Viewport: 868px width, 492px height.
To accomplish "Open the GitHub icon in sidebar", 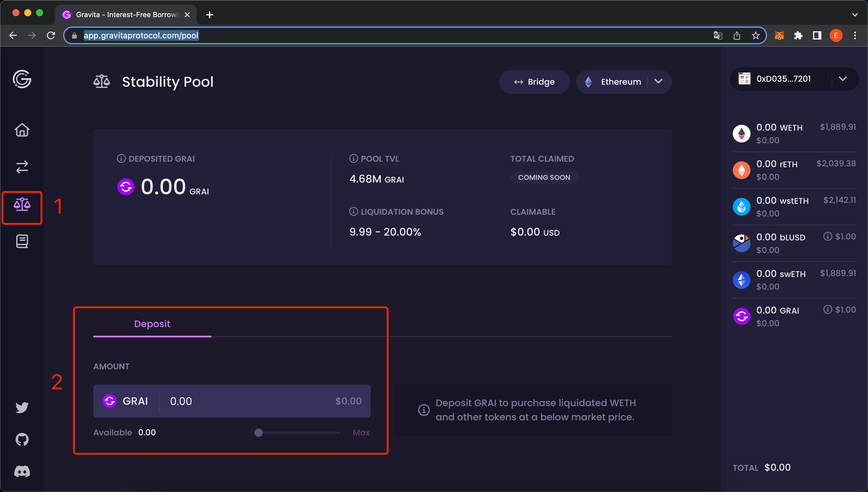I will tap(22, 439).
